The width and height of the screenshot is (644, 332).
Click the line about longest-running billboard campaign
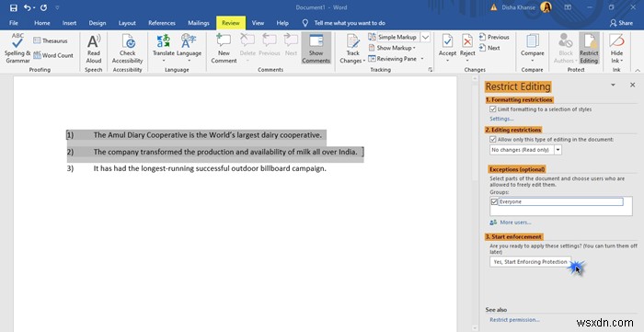[210, 168]
